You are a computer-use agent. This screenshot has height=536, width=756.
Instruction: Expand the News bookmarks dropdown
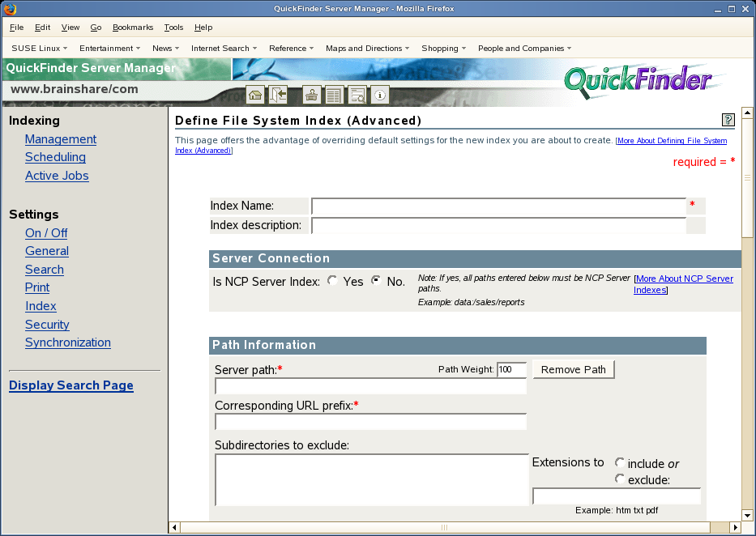(x=165, y=48)
